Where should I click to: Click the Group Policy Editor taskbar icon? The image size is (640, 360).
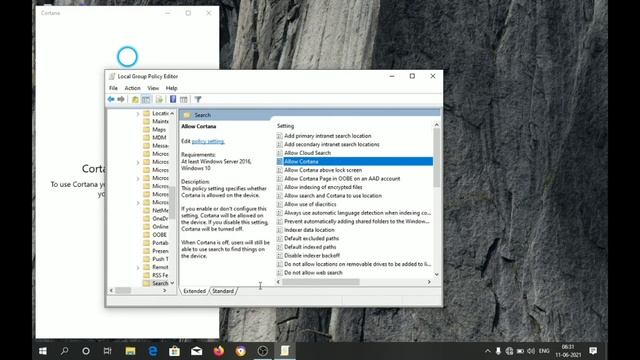pyautogui.click(x=285, y=351)
